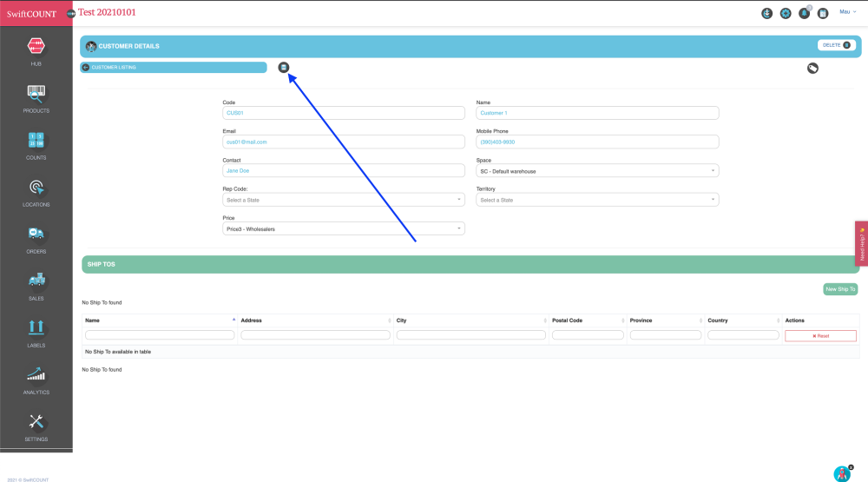Reset the ship to table filters
Image resolution: width=868 pixels, height=482 pixels.
pyautogui.click(x=820, y=336)
